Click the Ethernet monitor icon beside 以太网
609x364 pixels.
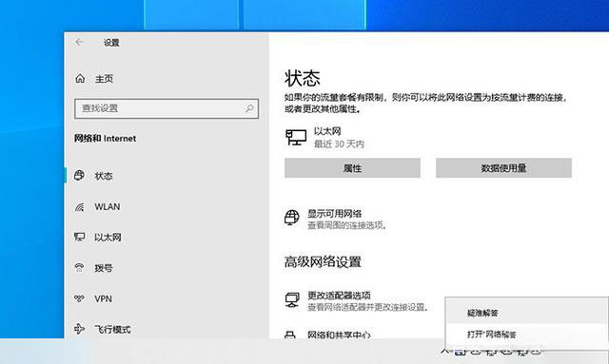coord(296,138)
